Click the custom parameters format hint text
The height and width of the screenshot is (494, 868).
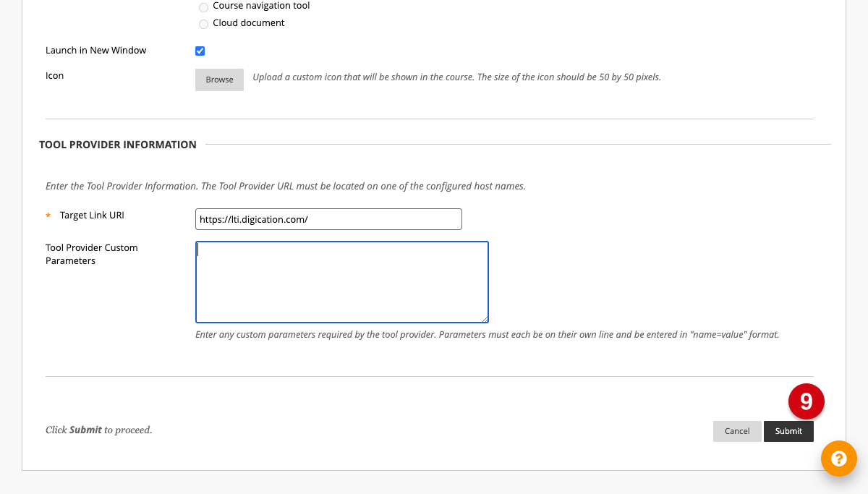click(487, 335)
